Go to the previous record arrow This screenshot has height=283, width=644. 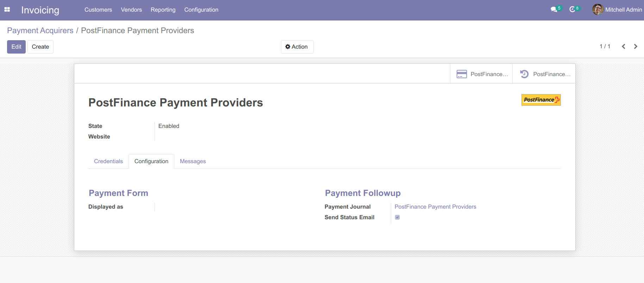[x=623, y=47]
